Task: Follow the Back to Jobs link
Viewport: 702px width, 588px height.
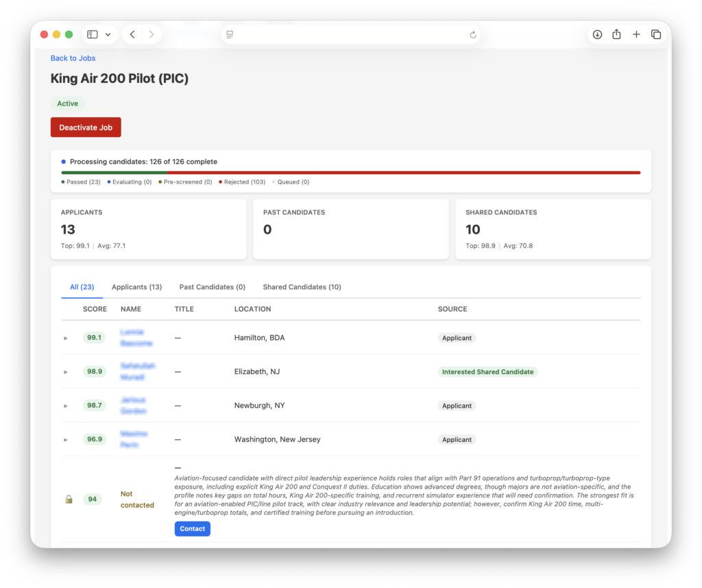Action: click(73, 58)
